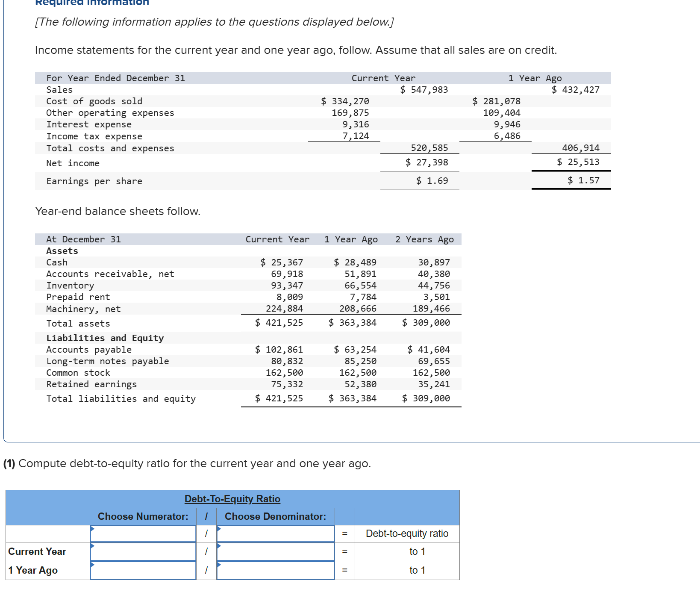Open 1 Year Ago numerator dropdown

click(x=143, y=570)
